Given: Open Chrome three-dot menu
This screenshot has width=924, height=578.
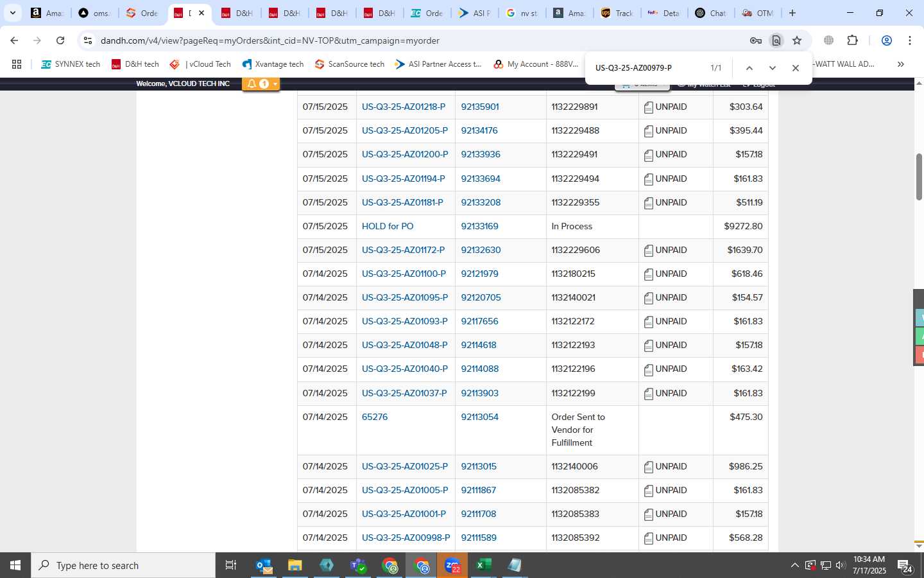Looking at the screenshot, I should click(x=909, y=40).
